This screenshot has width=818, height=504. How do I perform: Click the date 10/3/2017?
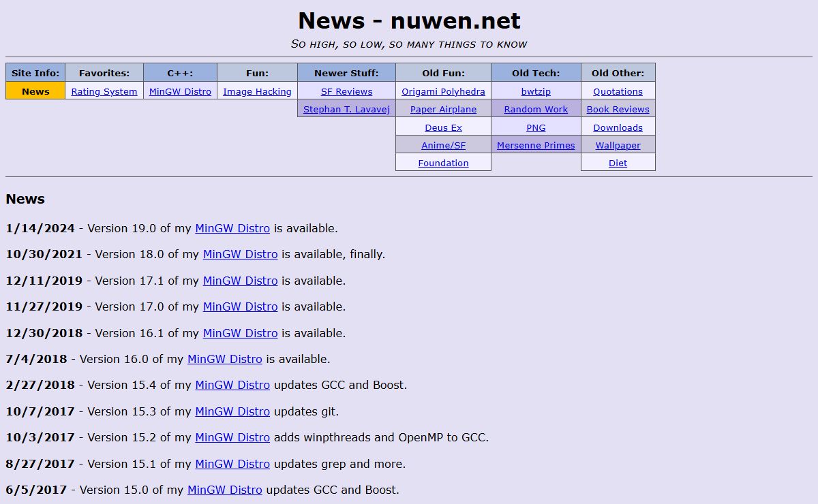[x=40, y=437]
